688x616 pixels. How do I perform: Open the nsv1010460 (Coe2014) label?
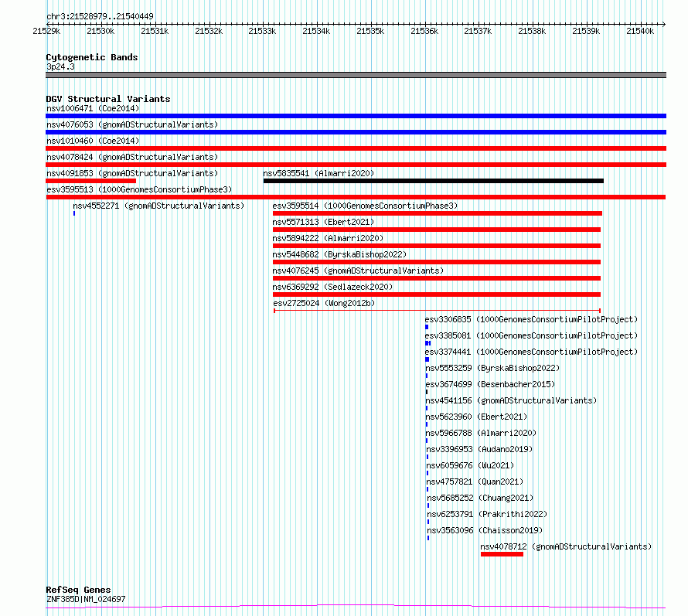pos(93,141)
